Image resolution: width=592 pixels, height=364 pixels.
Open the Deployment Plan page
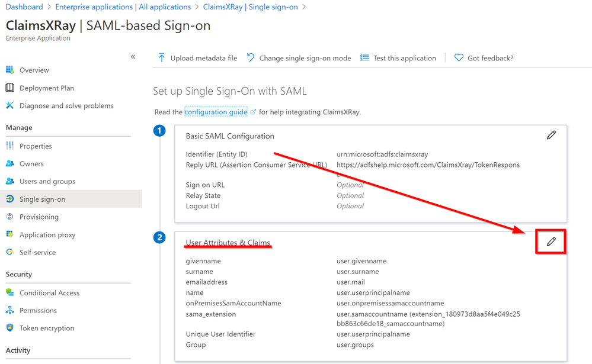pyautogui.click(x=46, y=88)
